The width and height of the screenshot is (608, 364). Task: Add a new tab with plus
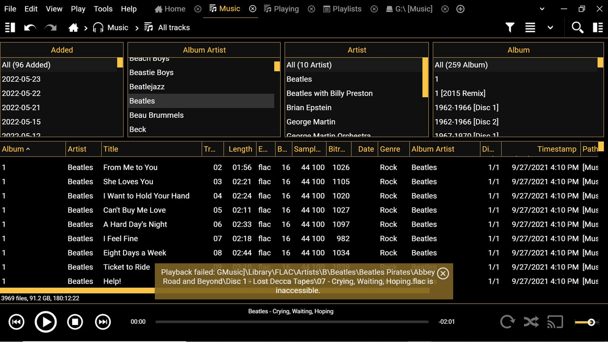[x=460, y=9]
